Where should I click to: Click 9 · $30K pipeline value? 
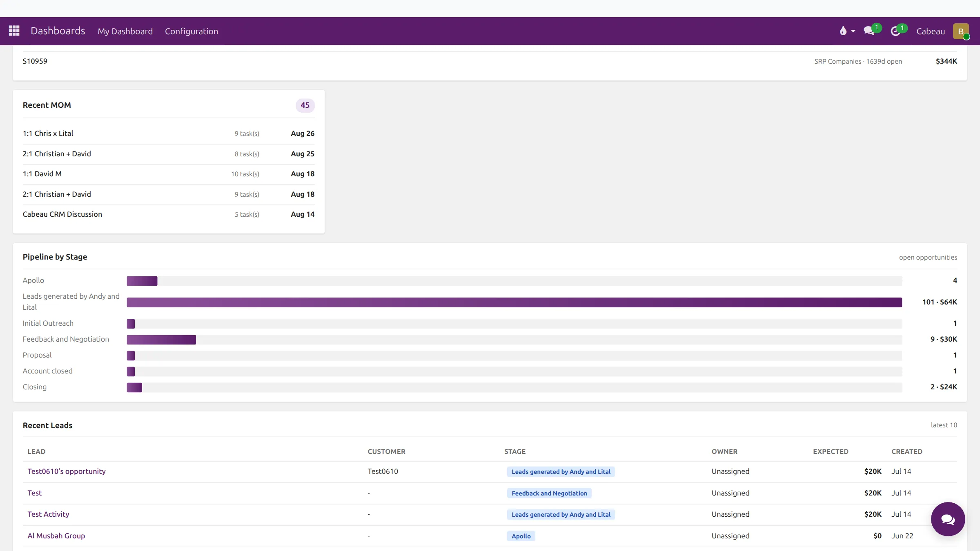coord(944,339)
